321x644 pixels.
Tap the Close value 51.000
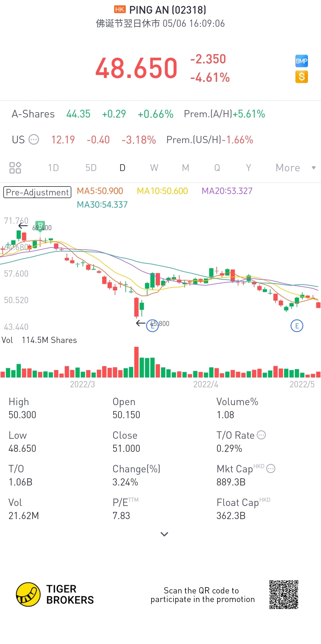tap(126, 449)
